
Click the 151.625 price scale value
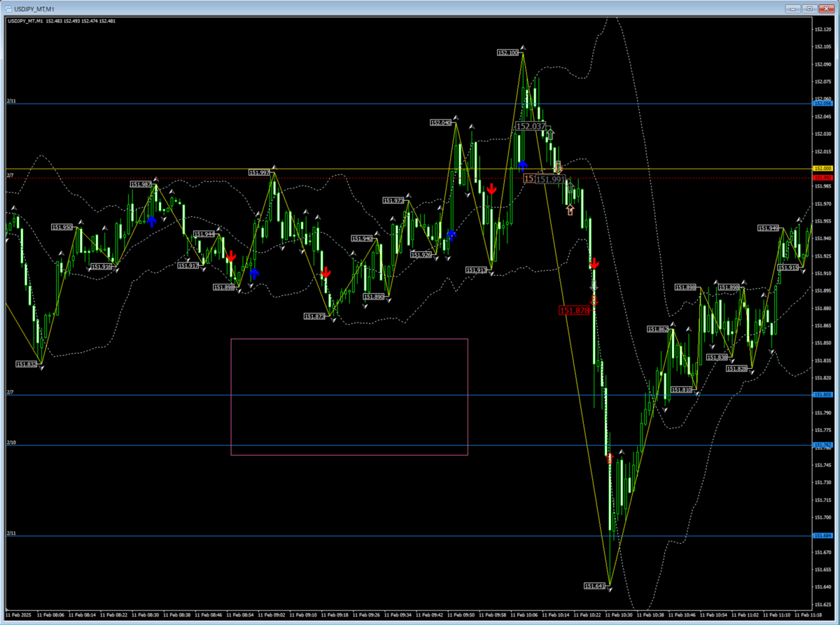[x=822, y=604]
